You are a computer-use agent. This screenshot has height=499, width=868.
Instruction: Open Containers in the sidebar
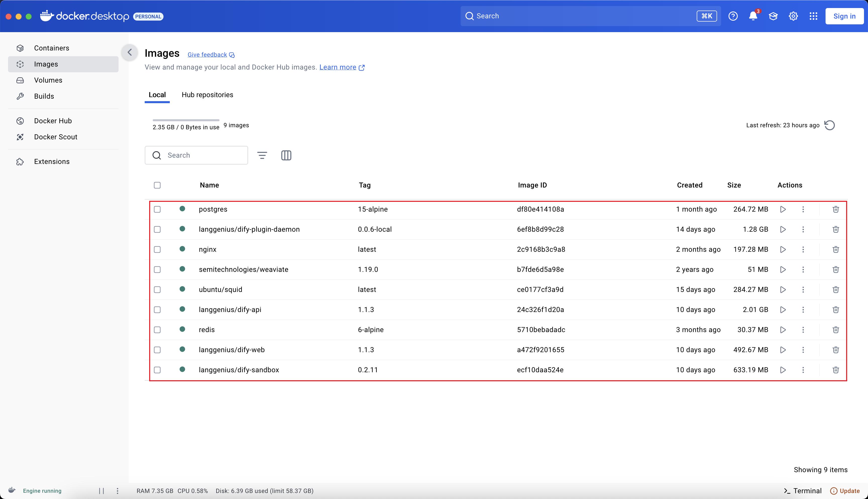63,48
